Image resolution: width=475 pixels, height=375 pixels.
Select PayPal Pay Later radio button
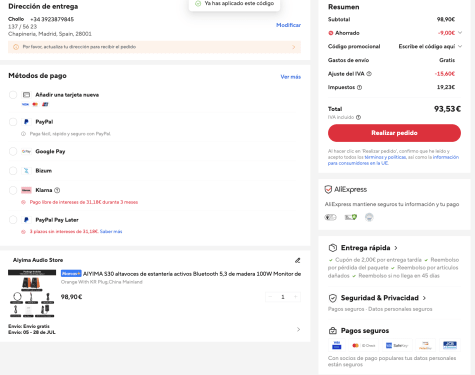(13, 220)
